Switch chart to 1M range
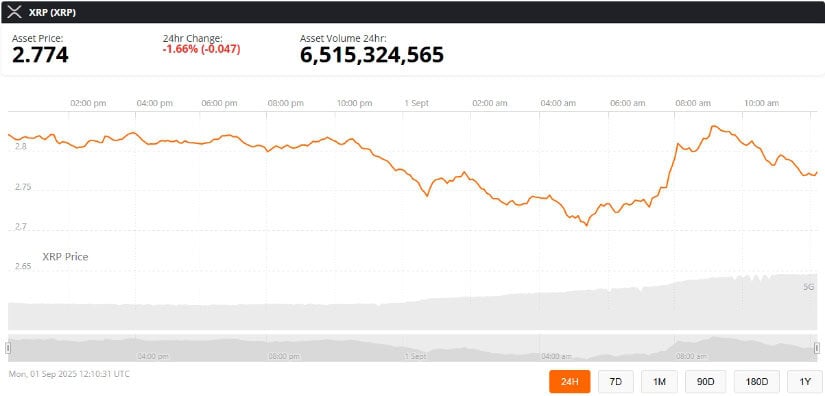This screenshot has width=825, height=396. point(659,382)
